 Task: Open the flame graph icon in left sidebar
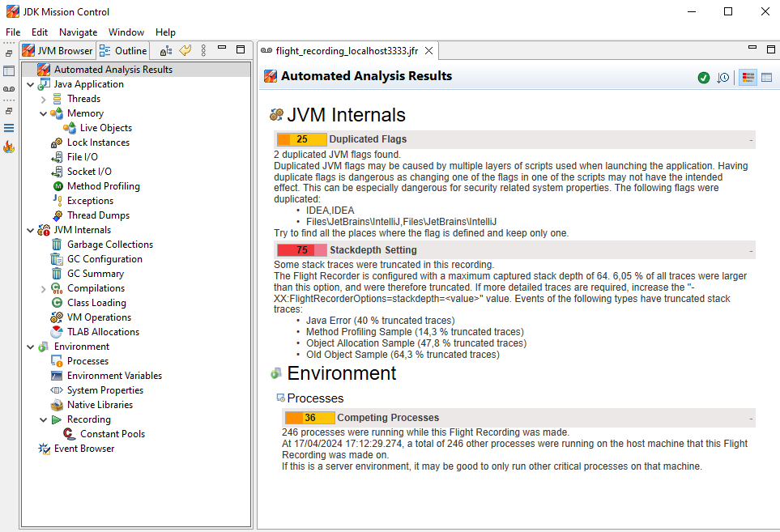pos(9,147)
